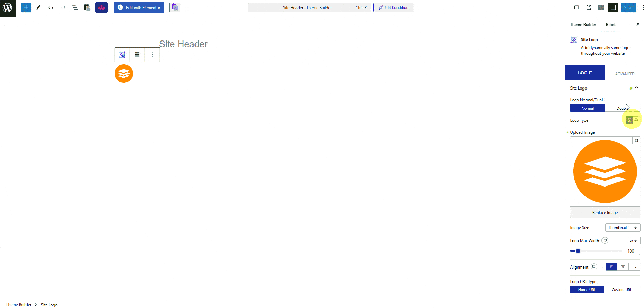This screenshot has height=308, width=644.
Task: Collapse the Site Logo settings section
Action: (636, 87)
